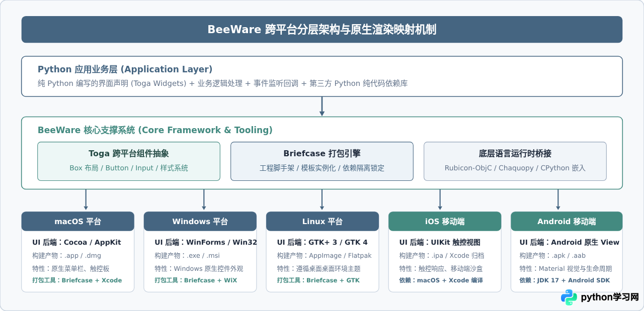The height and width of the screenshot is (311, 644).
Task: Click the 打包工具：Briefcase + GTK line
Action: (318, 280)
